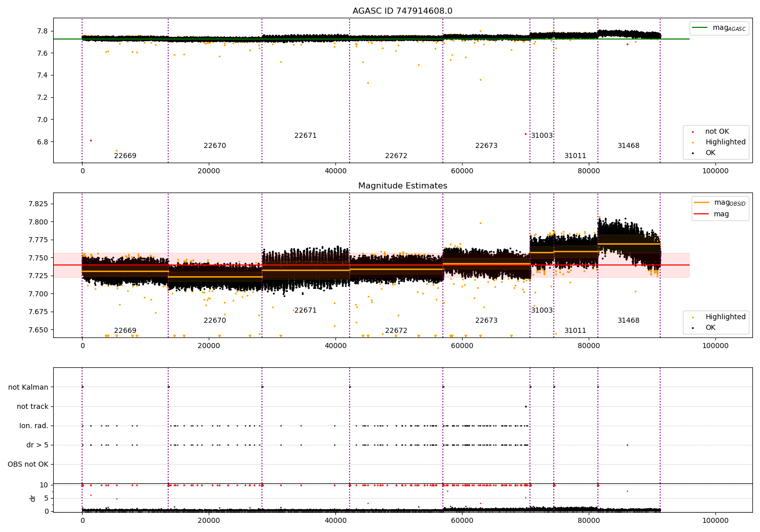Click the red dot marker beside 'not OK' legend

pyautogui.click(x=693, y=132)
